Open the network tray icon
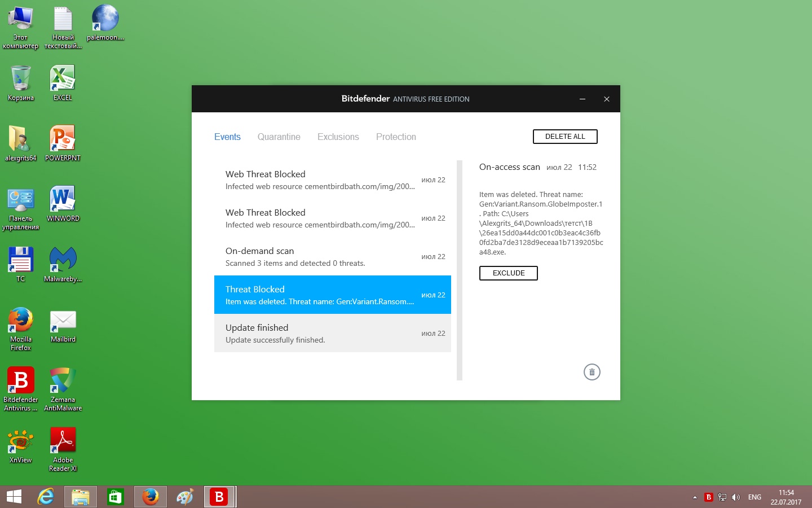The width and height of the screenshot is (812, 508). pos(722,497)
